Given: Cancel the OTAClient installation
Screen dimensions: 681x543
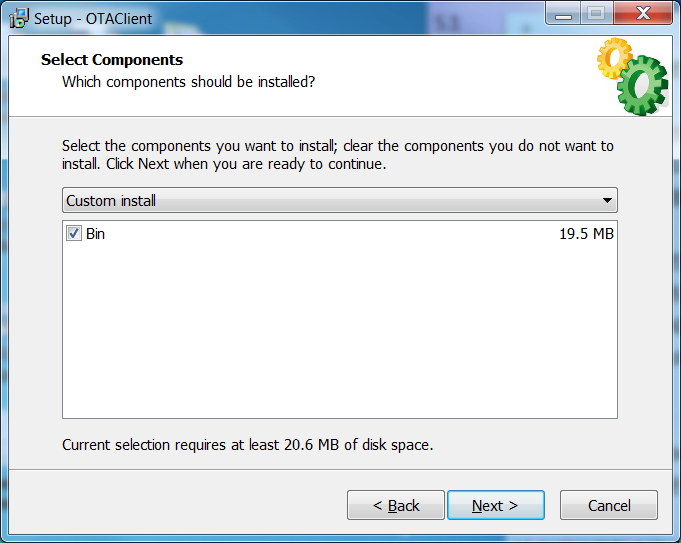Looking at the screenshot, I should tap(609, 505).
